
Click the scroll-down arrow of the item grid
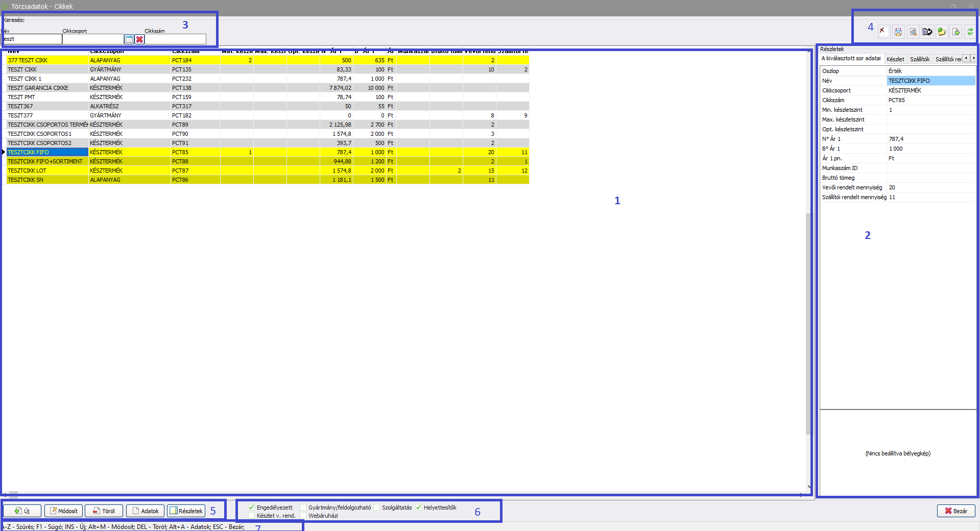point(809,487)
